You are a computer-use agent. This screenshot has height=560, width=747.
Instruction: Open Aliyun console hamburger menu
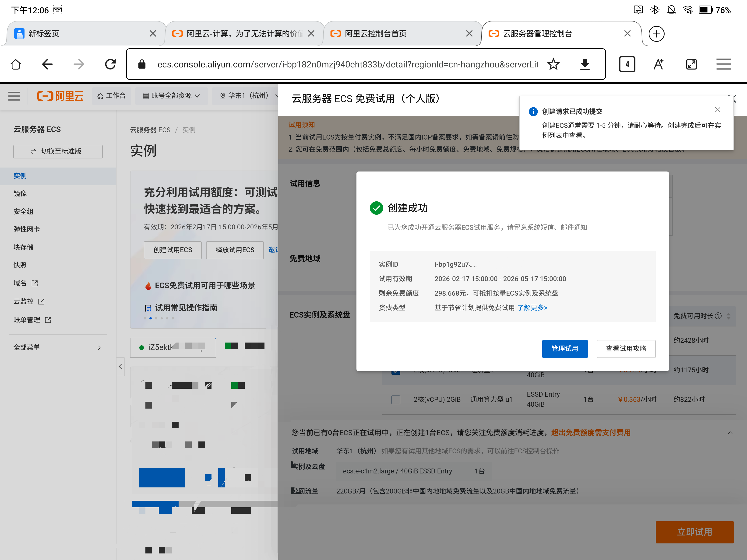click(x=14, y=96)
